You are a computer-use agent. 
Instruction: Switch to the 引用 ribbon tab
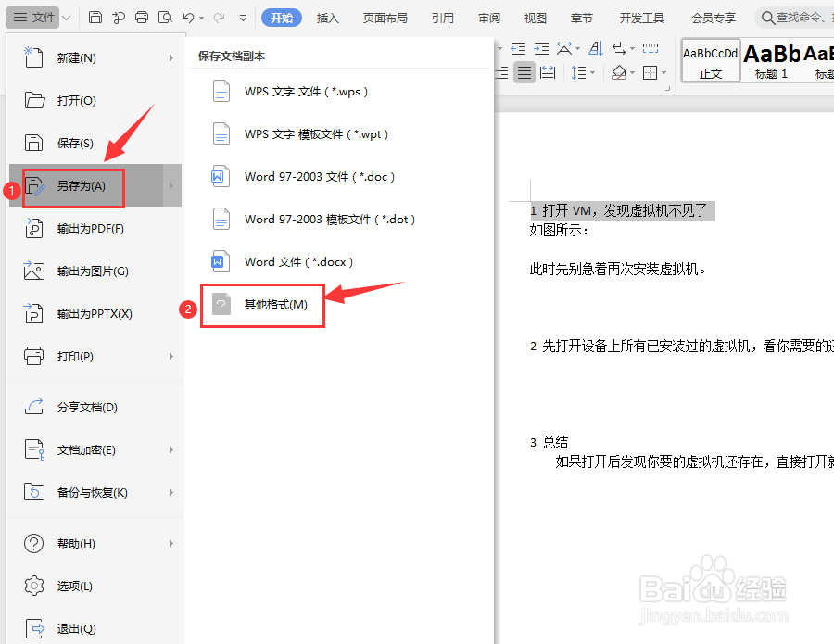point(443,19)
